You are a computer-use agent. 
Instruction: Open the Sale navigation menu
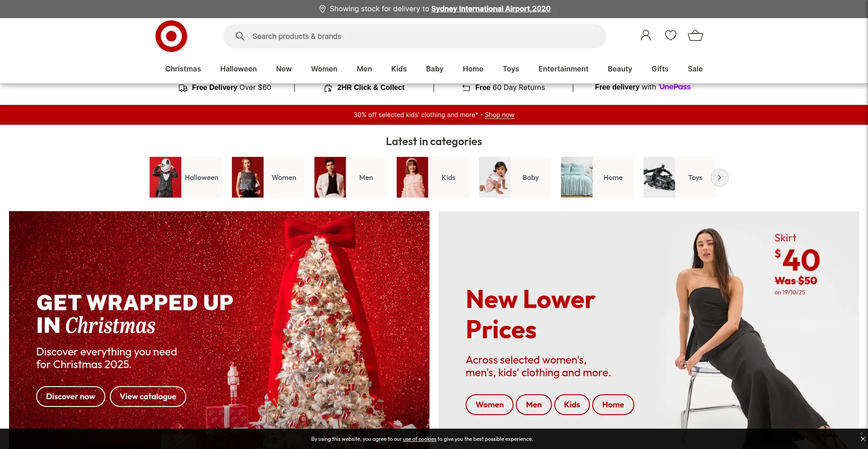click(x=695, y=69)
